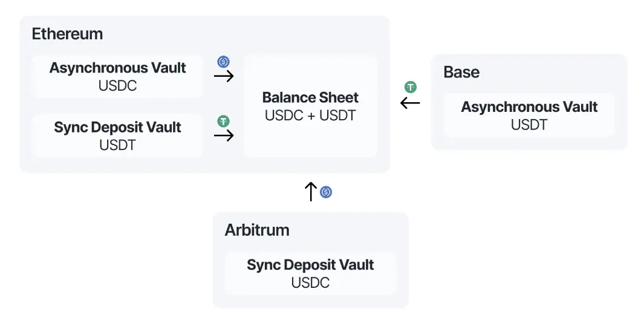
Task: Click the left arrow coming from Base
Action: [411, 103]
